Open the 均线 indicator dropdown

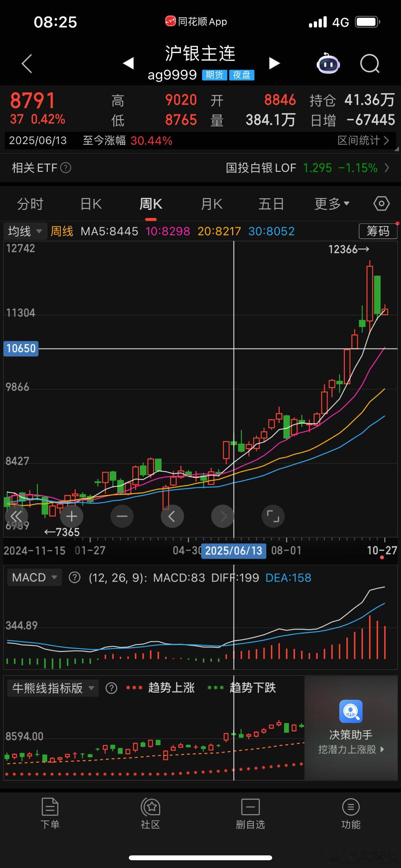pos(25,231)
